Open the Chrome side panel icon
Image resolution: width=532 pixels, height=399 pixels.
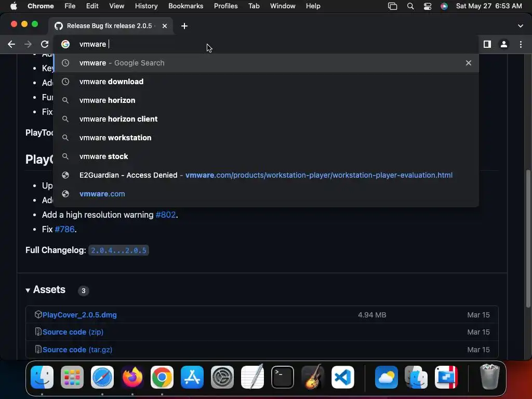click(x=487, y=44)
